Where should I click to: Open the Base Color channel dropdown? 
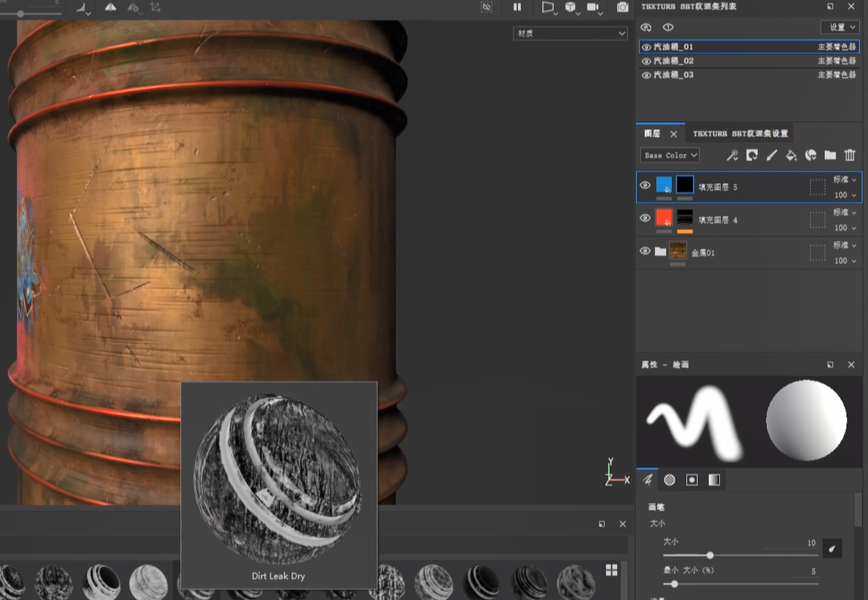coord(670,155)
